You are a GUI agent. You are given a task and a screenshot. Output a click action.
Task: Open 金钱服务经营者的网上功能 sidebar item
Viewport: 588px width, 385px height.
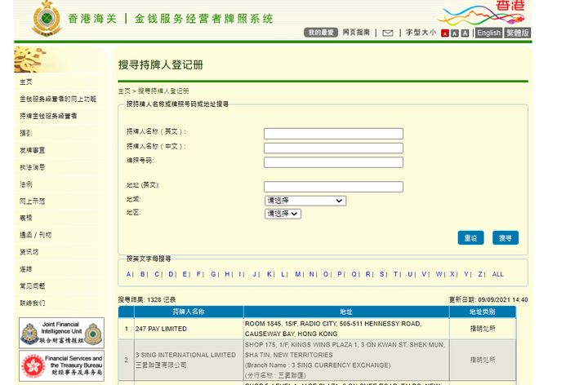click(x=58, y=99)
